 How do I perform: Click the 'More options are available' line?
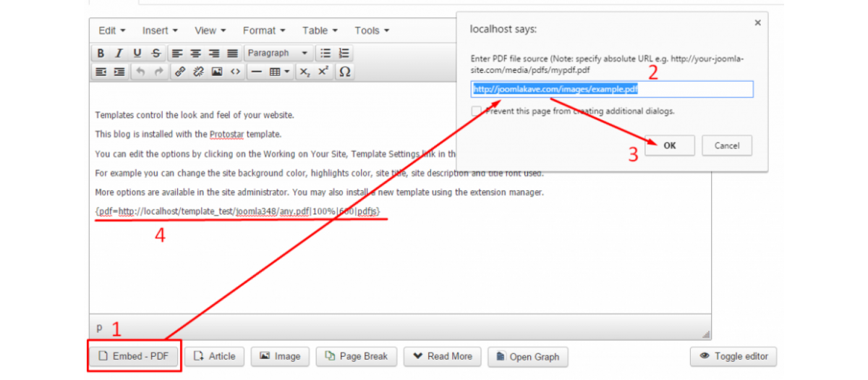319,193
